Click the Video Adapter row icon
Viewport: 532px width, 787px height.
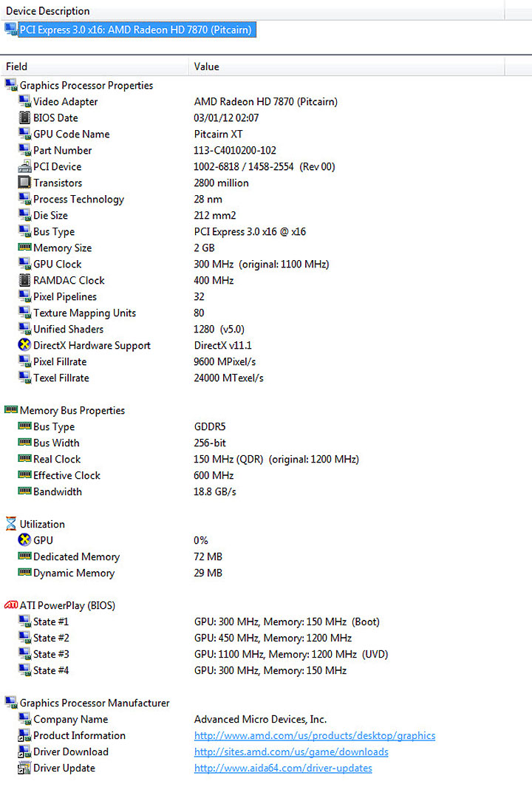[x=24, y=101]
